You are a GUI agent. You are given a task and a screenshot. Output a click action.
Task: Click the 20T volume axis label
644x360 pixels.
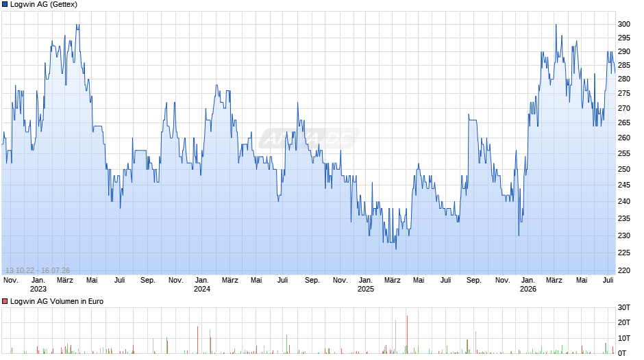[x=624, y=322]
